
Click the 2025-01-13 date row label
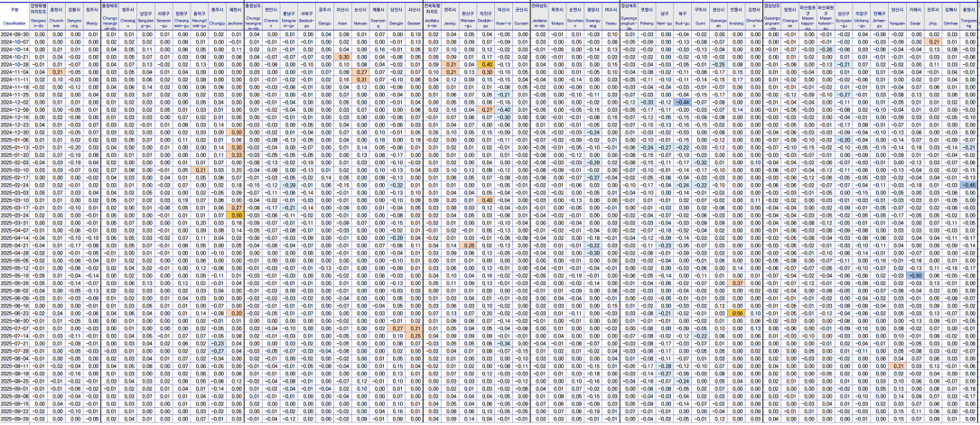pos(14,147)
